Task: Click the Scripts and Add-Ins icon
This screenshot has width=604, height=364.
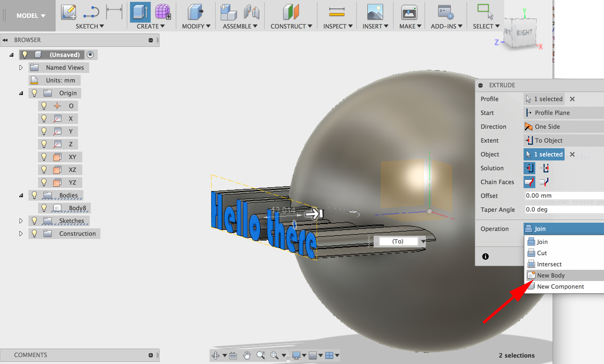Action: [x=446, y=12]
